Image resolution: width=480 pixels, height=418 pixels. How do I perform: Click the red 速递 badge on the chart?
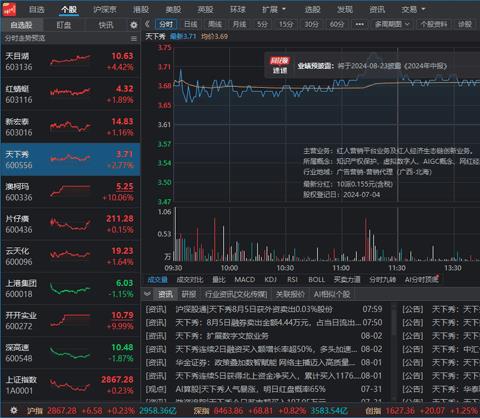280,66
